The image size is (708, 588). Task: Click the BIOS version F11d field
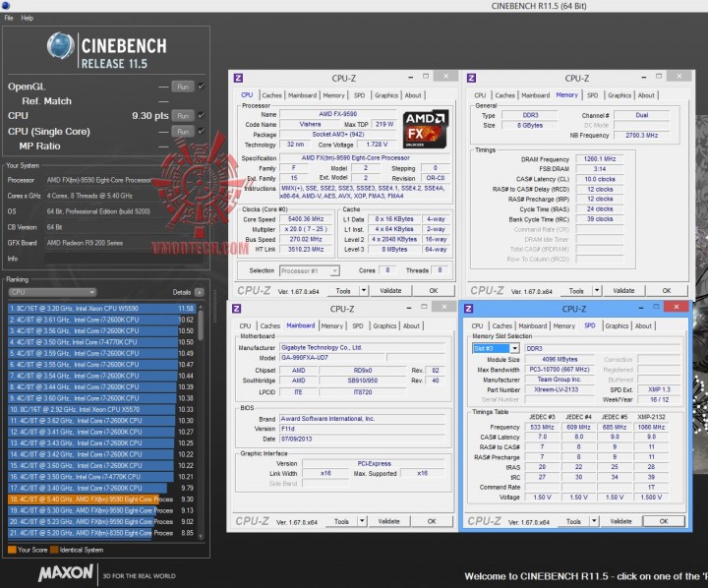click(363, 429)
